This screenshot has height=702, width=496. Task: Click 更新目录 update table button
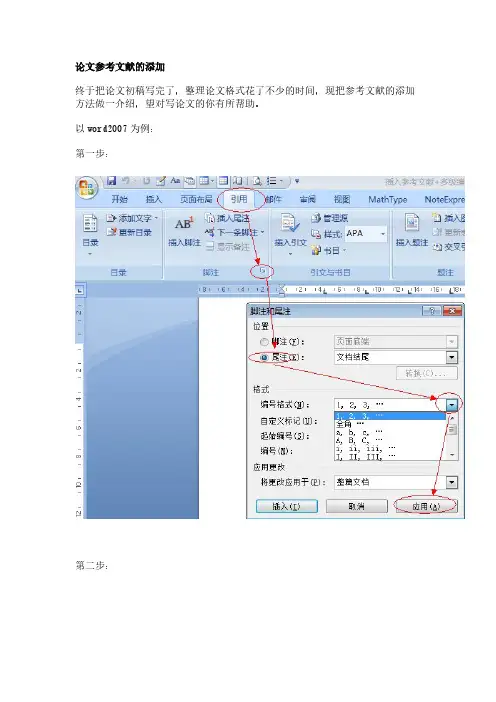tap(129, 232)
